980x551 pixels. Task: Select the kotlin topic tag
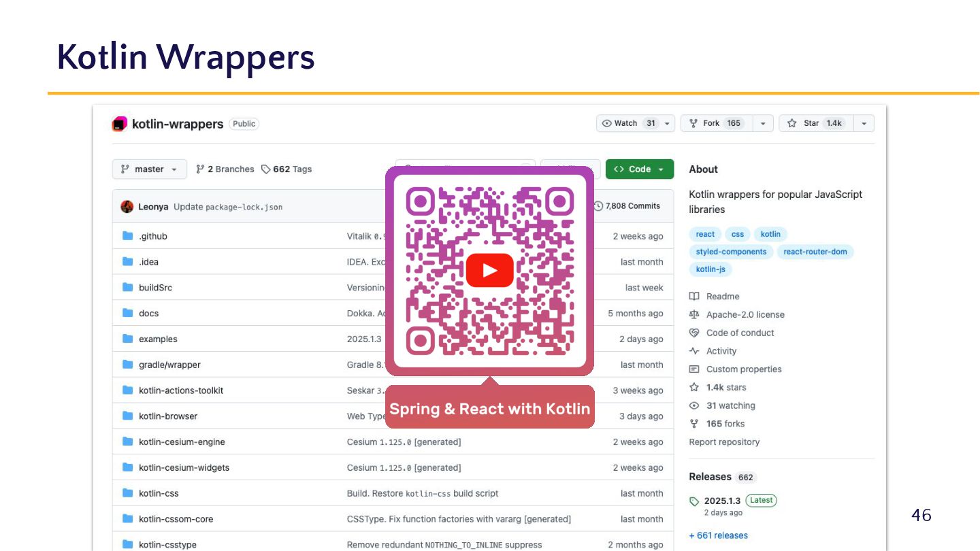point(770,234)
